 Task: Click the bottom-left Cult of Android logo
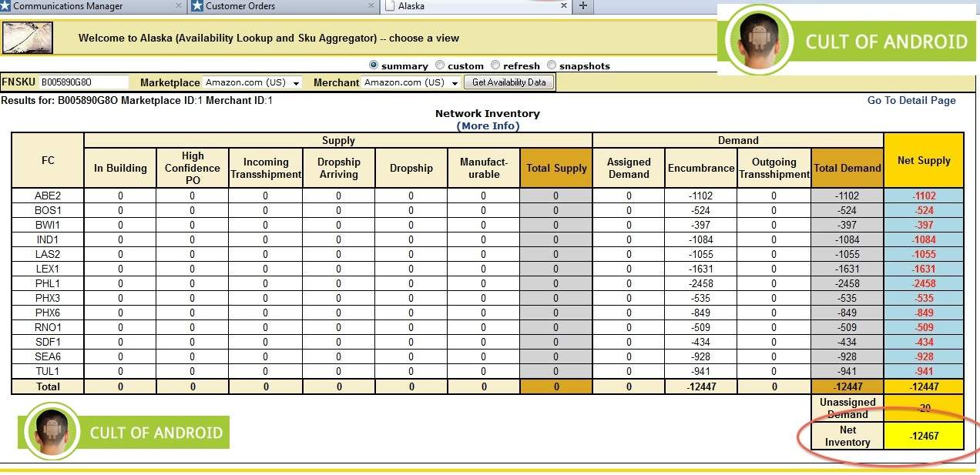(x=123, y=432)
